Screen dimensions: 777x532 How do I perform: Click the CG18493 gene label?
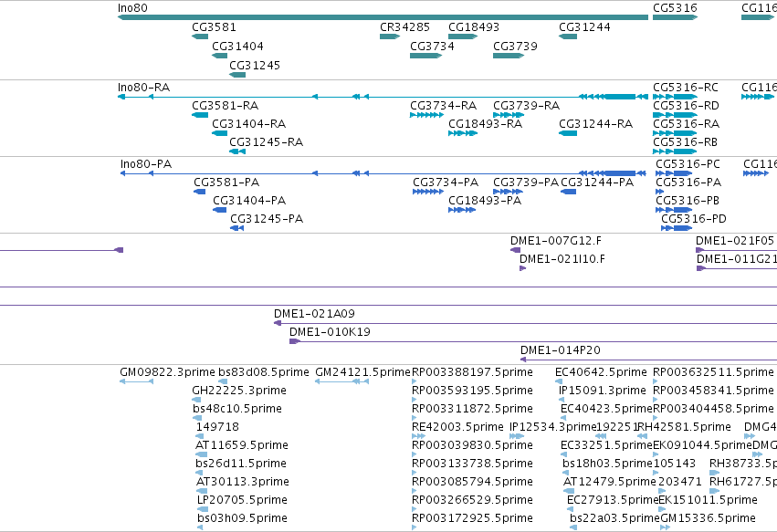pyautogui.click(x=474, y=27)
